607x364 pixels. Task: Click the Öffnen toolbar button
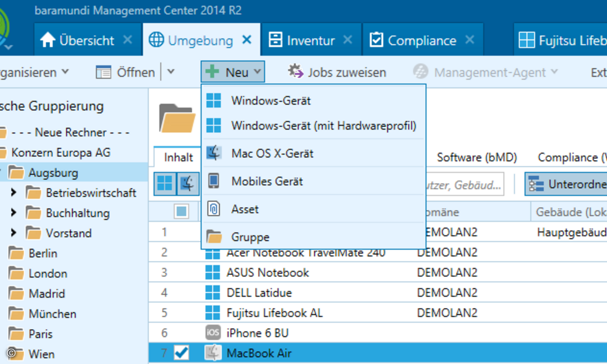pos(125,72)
